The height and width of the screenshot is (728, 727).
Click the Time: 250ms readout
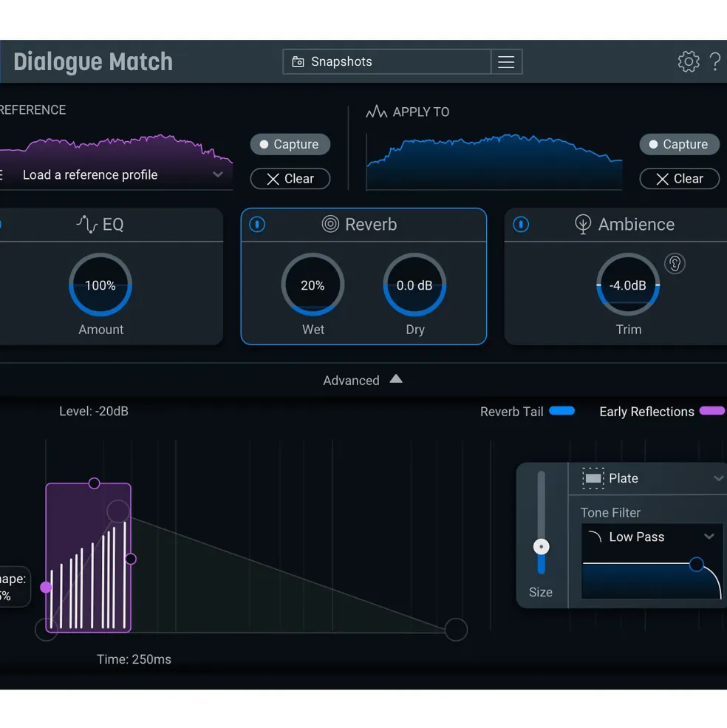(x=134, y=659)
